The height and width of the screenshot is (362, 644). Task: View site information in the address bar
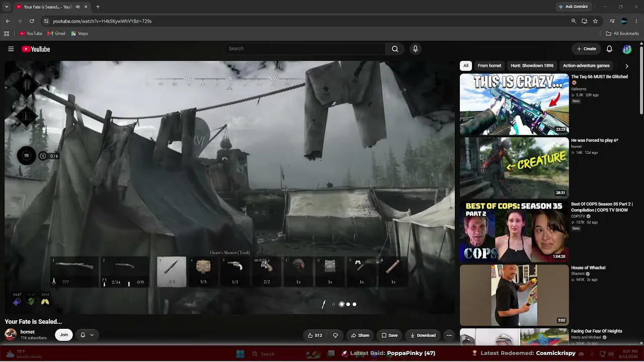46,21
